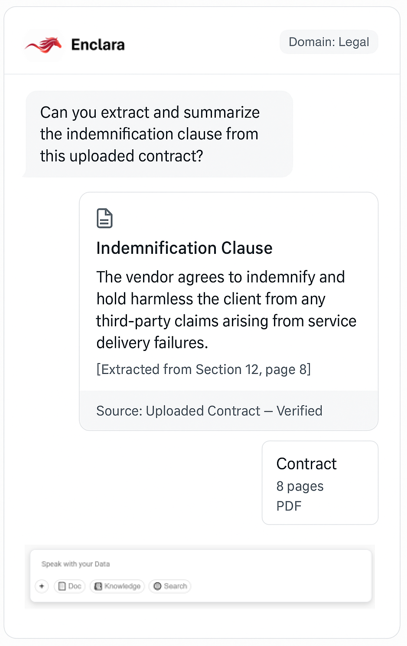Select the Knowledge chip in input bar
This screenshot has width=407, height=646.
coord(117,586)
